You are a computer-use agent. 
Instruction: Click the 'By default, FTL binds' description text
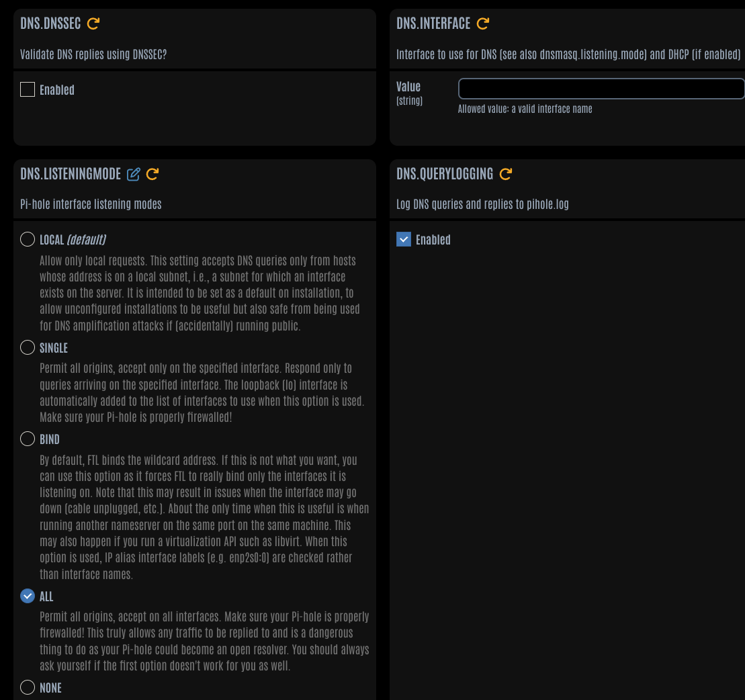[x=204, y=517]
